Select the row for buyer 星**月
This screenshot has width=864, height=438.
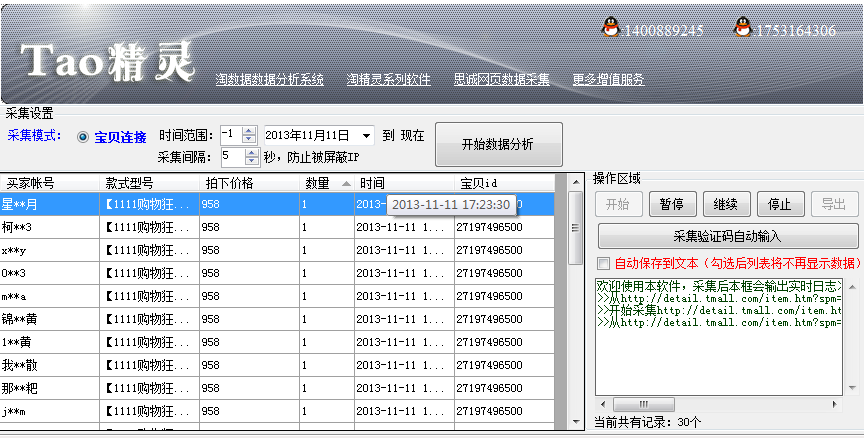pyautogui.click(x=278, y=204)
